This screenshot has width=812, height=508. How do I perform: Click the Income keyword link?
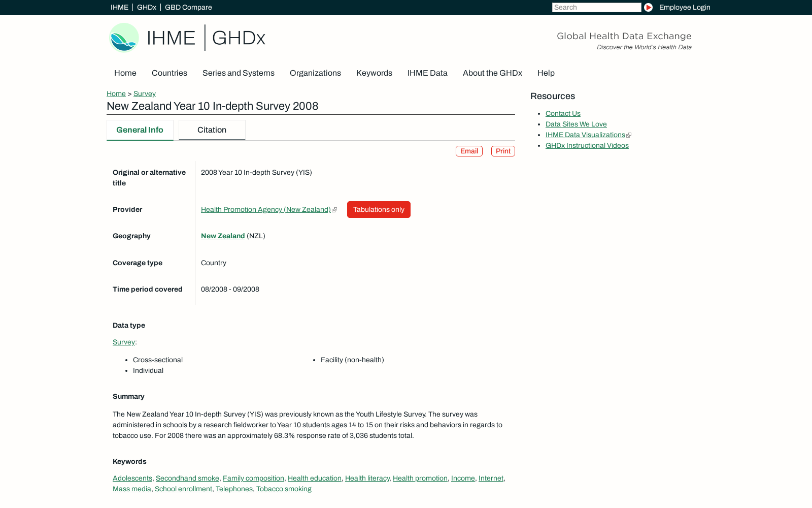(463, 478)
